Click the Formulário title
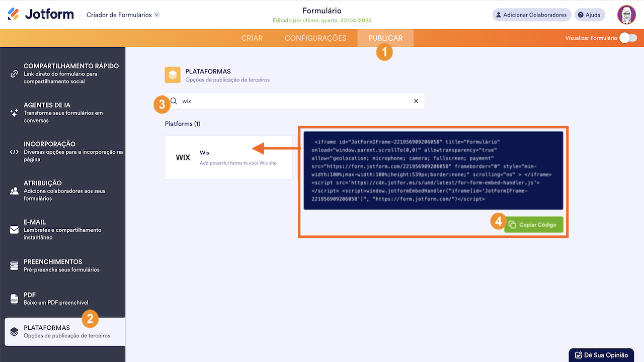Image resolution: width=644 pixels, height=362 pixels. point(322,11)
